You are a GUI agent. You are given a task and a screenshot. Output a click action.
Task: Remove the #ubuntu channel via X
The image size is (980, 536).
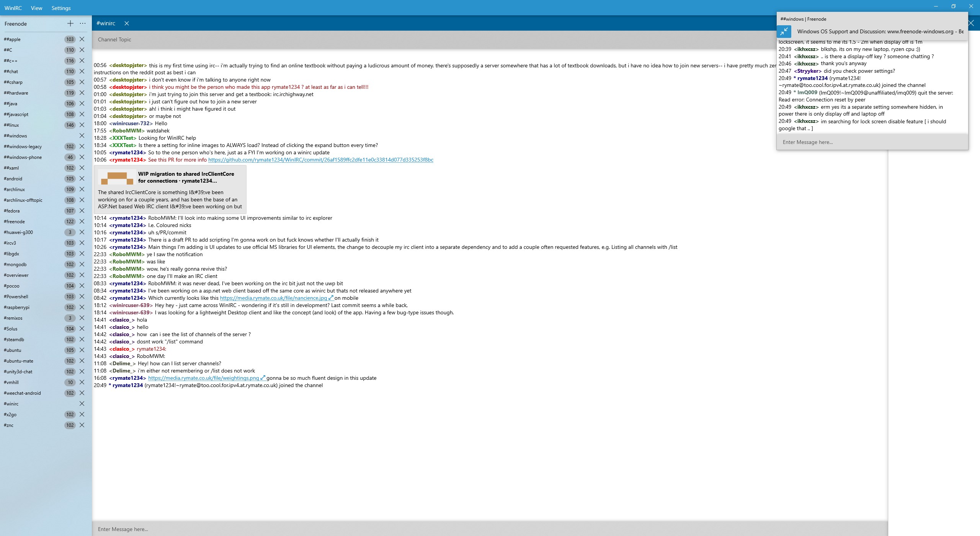click(82, 350)
